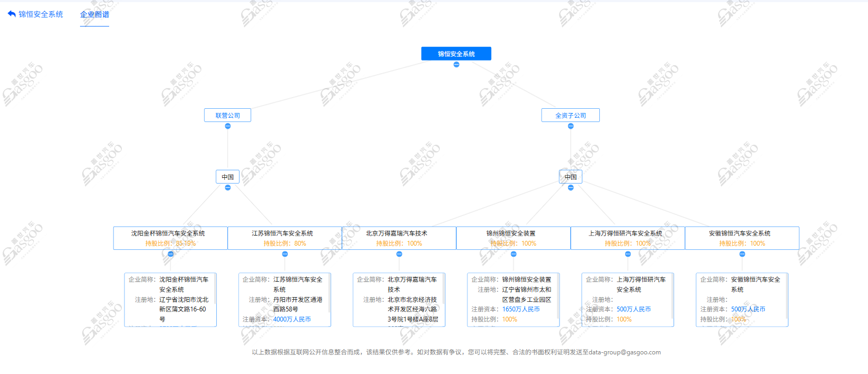Open 江苏锦恒汽车安全系统 company node
The width and height of the screenshot is (868, 374).
click(285, 238)
